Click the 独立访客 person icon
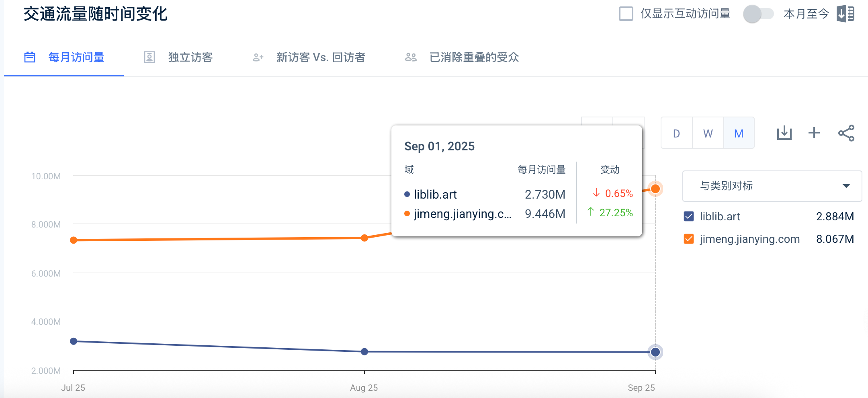This screenshot has width=868, height=398. 149,57
